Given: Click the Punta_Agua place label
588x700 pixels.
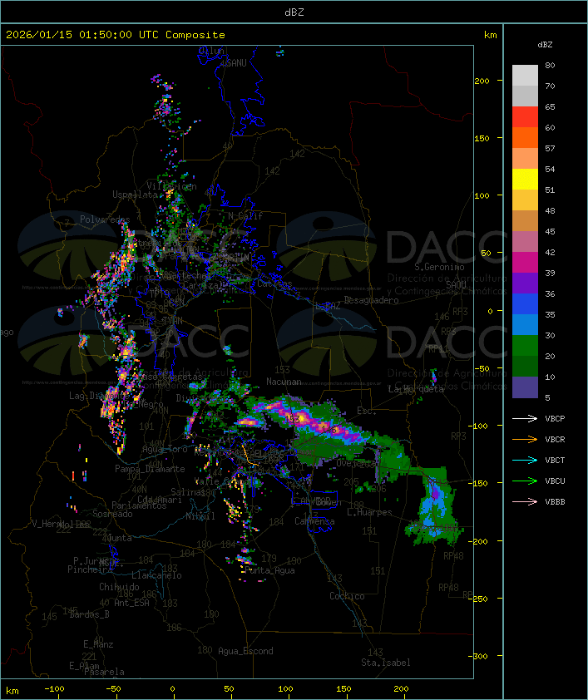Looking at the screenshot, I should pos(270,570).
